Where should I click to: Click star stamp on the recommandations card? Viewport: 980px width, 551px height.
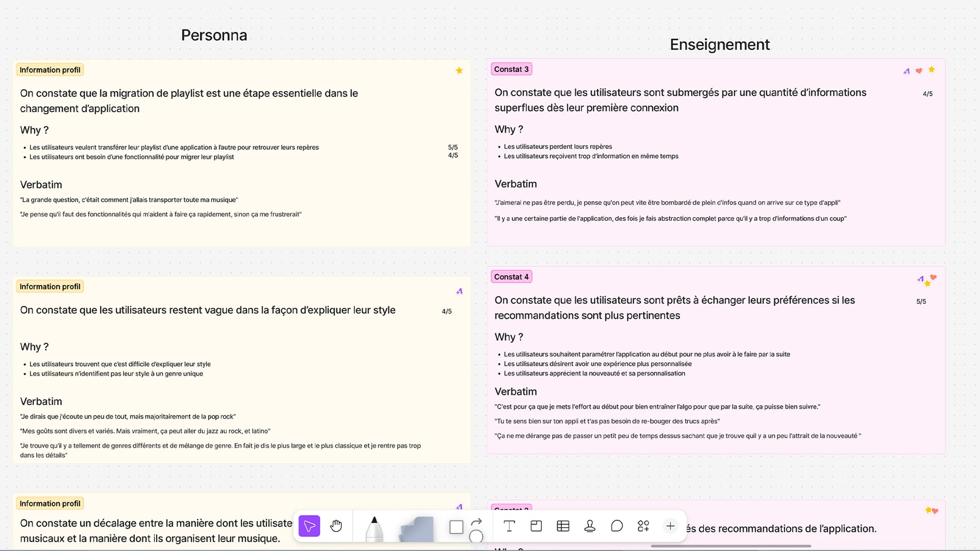[928, 510]
